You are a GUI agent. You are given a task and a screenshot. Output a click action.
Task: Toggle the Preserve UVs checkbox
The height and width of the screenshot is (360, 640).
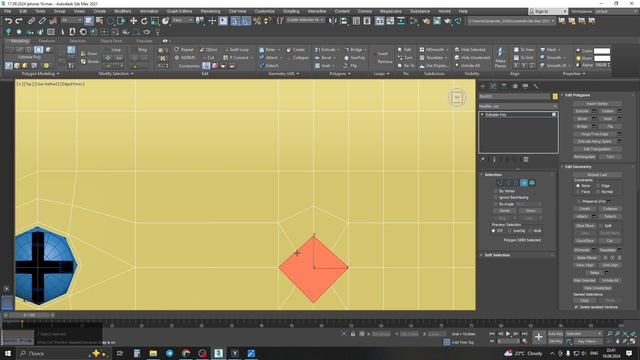578,201
